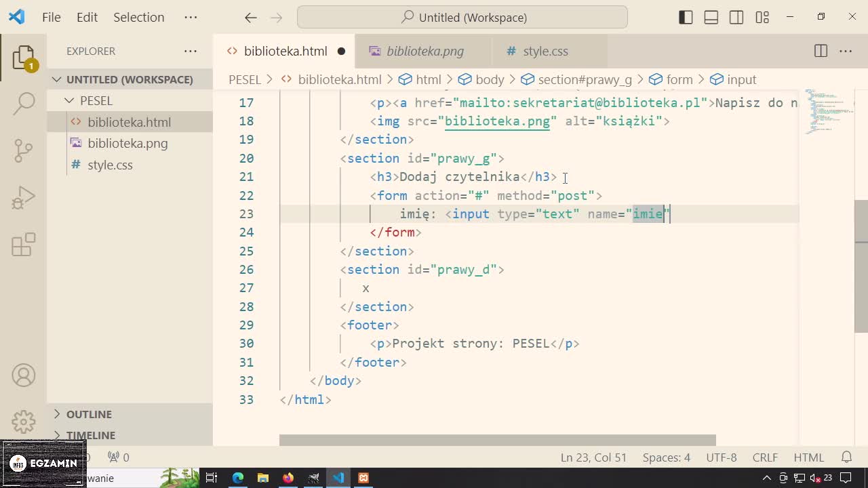
Task: Click the biblioteka.png link in code
Action: [x=497, y=121]
